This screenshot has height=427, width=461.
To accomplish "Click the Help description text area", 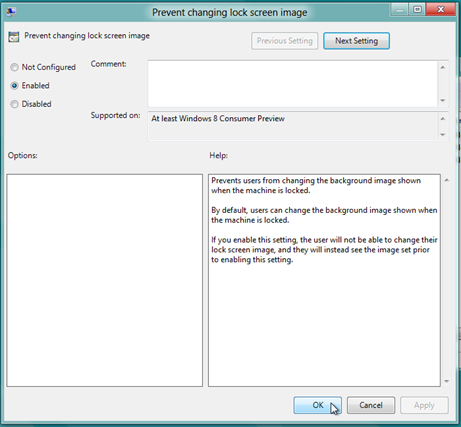I will pos(324,280).
